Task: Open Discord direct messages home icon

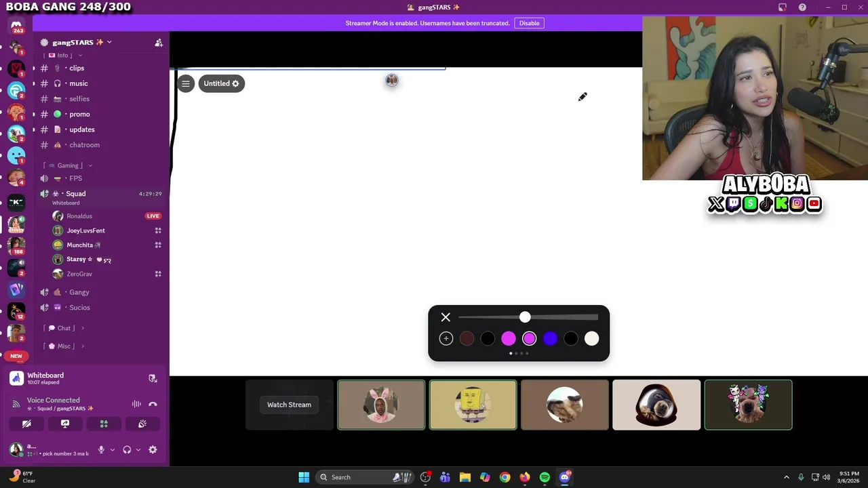Action: [16, 26]
